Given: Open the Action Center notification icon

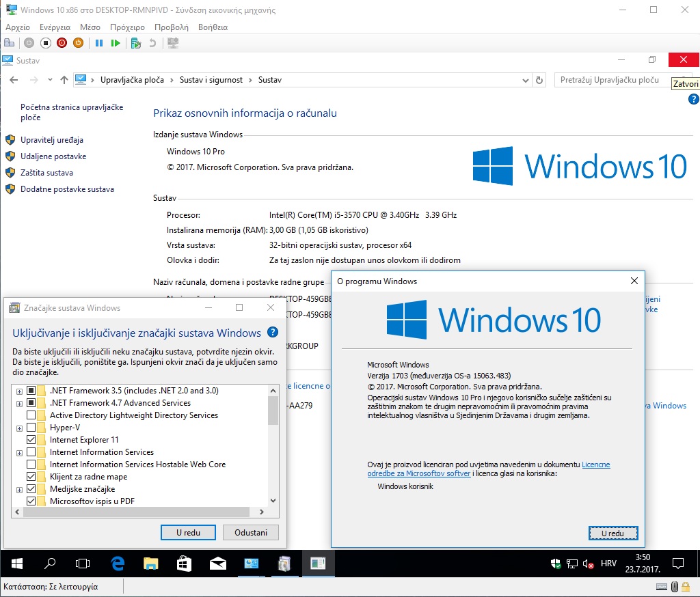Looking at the screenshot, I should click(x=677, y=564).
